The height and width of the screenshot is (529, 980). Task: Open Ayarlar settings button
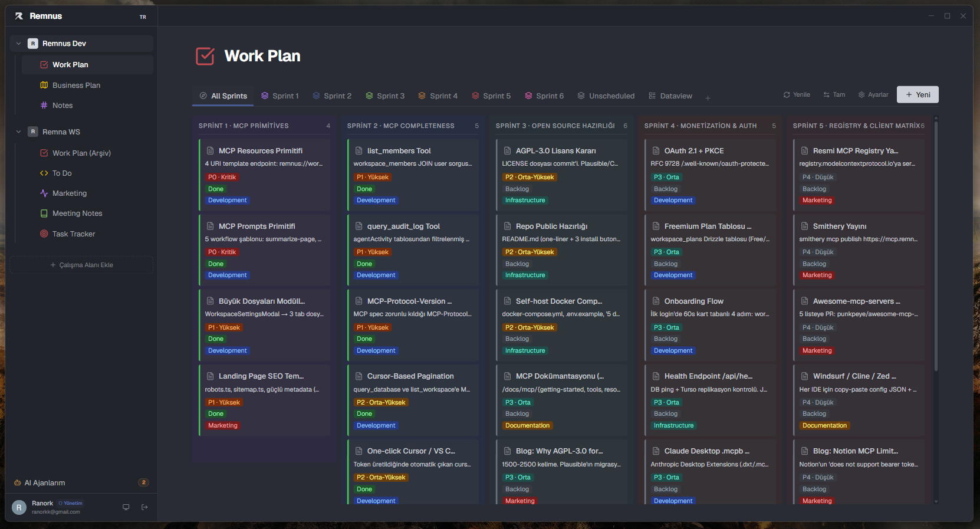point(873,95)
